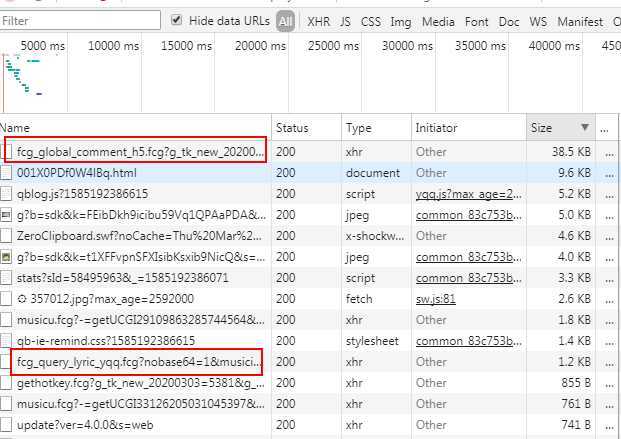
Task: Filter requests by Font
Action: tap(476, 21)
